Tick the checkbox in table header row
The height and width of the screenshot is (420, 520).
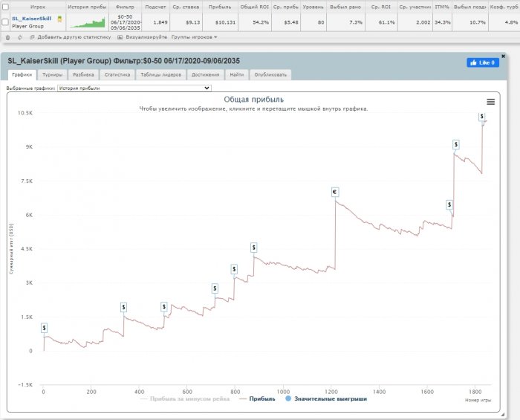[6, 7]
